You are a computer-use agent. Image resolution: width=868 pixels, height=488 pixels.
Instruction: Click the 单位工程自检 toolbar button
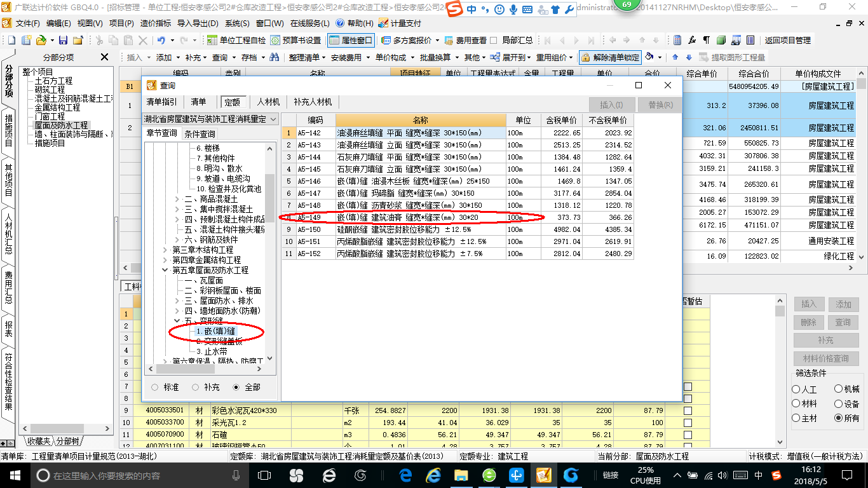pyautogui.click(x=236, y=40)
